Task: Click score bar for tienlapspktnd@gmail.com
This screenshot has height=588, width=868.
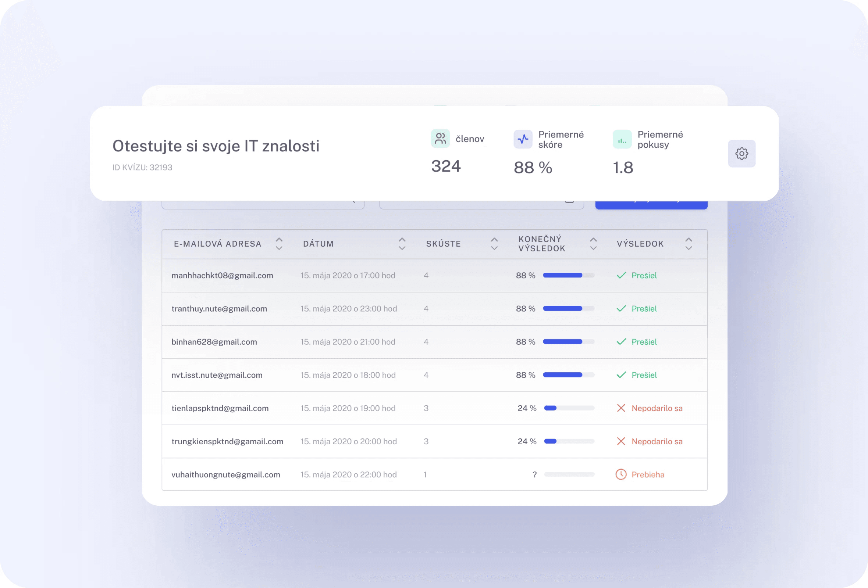Action: 569,408
